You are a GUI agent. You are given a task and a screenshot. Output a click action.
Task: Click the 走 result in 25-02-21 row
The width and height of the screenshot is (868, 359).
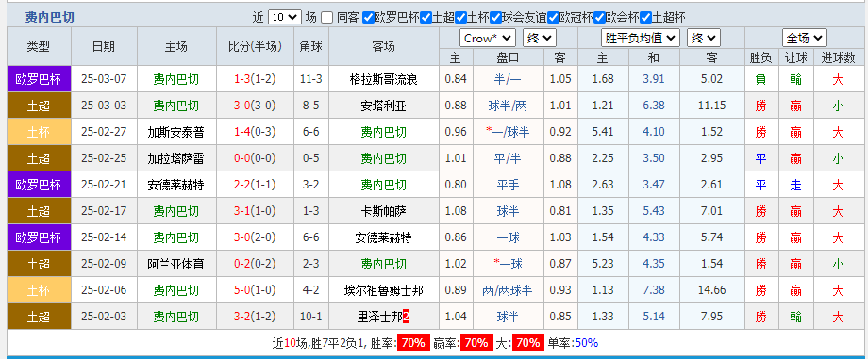796,185
